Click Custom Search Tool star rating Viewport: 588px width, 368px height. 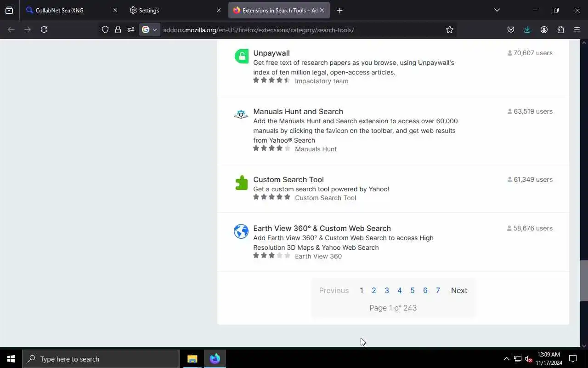[271, 197]
